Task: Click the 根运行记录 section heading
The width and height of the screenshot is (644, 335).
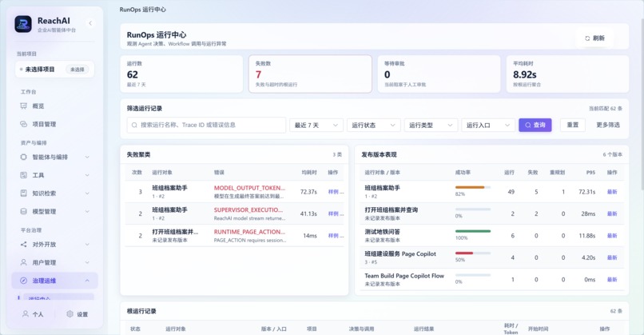Action: pyautogui.click(x=141, y=311)
